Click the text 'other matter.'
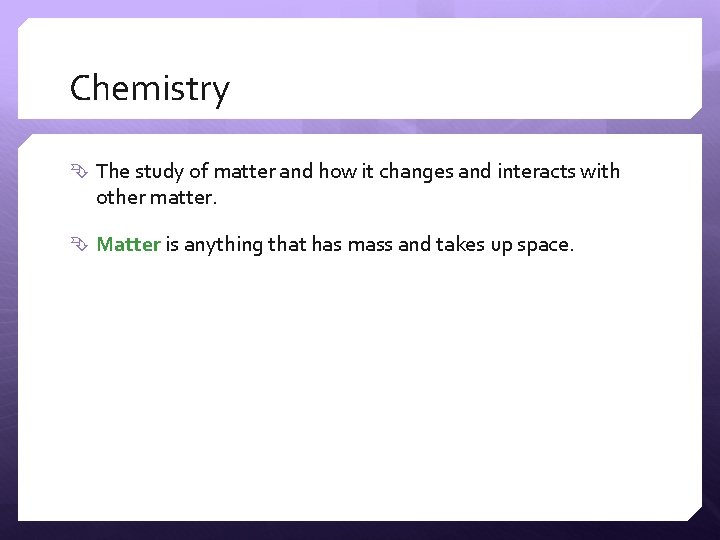Screen dimensions: 720x540 156,198
